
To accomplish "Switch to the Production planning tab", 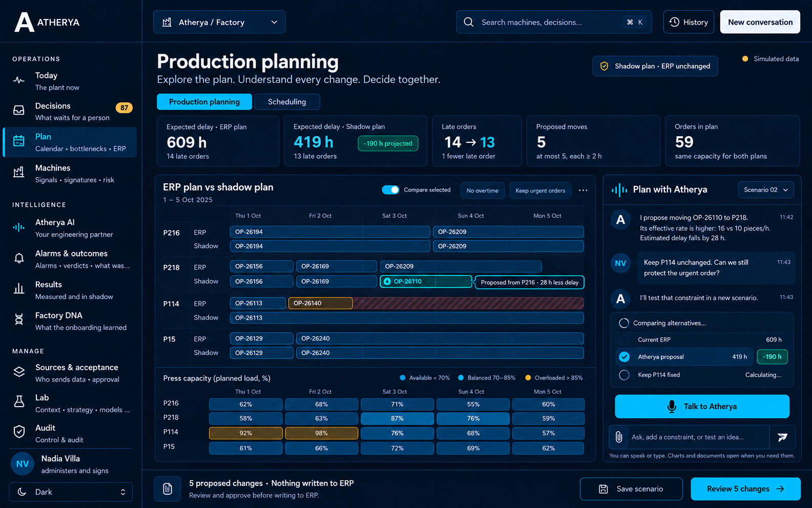I will point(204,102).
